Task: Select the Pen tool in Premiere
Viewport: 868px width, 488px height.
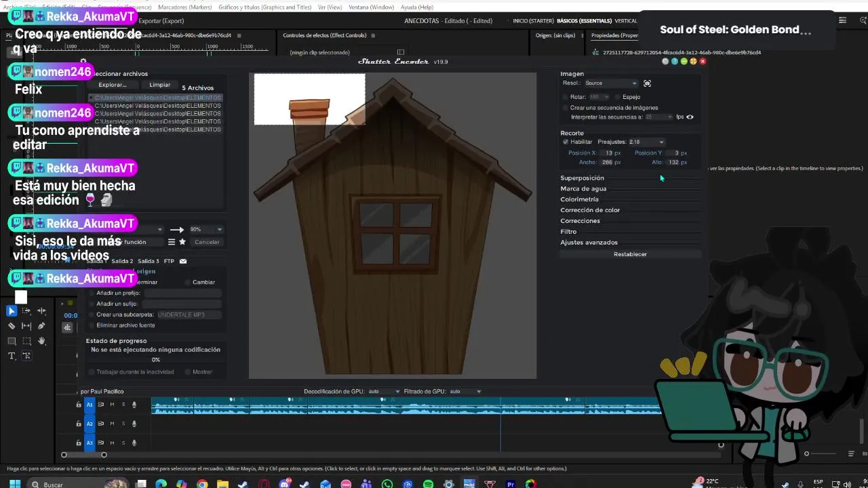Action: [41, 326]
